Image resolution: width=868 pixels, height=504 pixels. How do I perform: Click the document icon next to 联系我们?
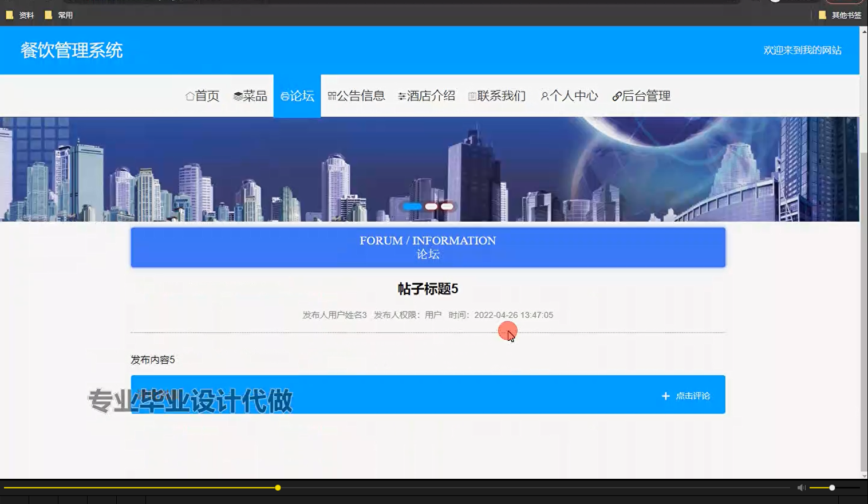click(x=472, y=96)
